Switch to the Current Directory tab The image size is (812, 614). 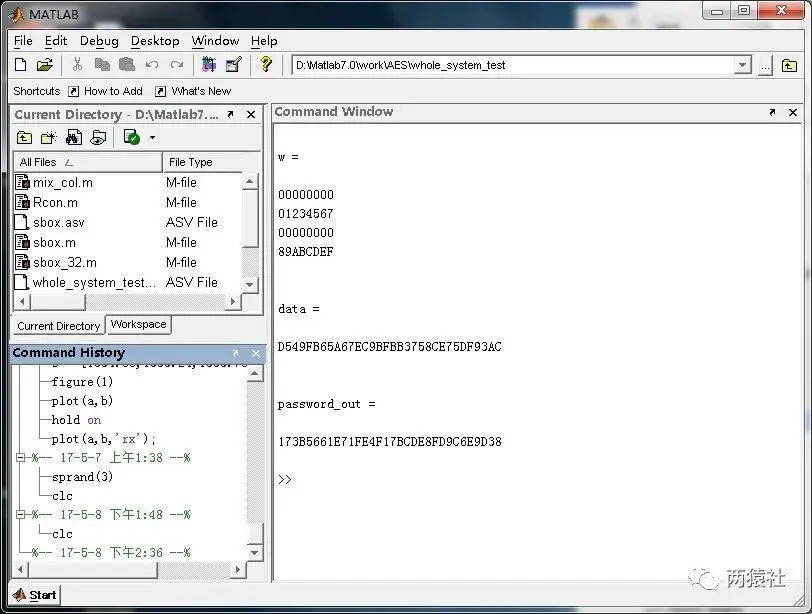pos(59,326)
